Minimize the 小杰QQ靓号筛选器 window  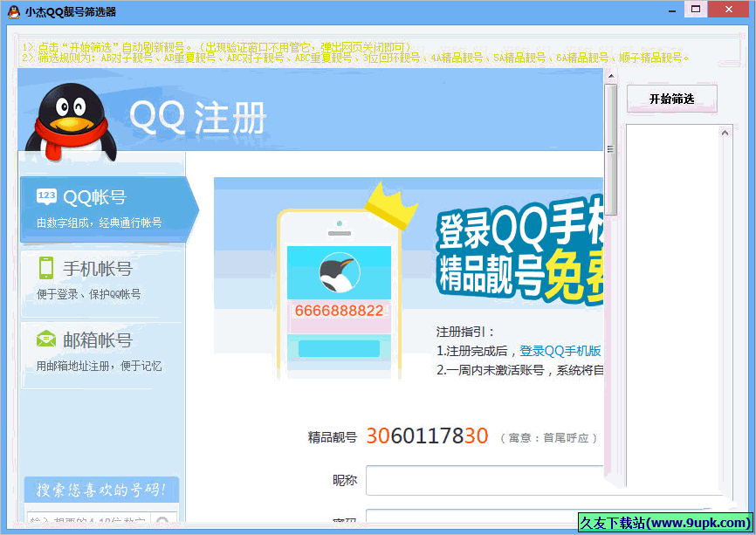pos(671,10)
